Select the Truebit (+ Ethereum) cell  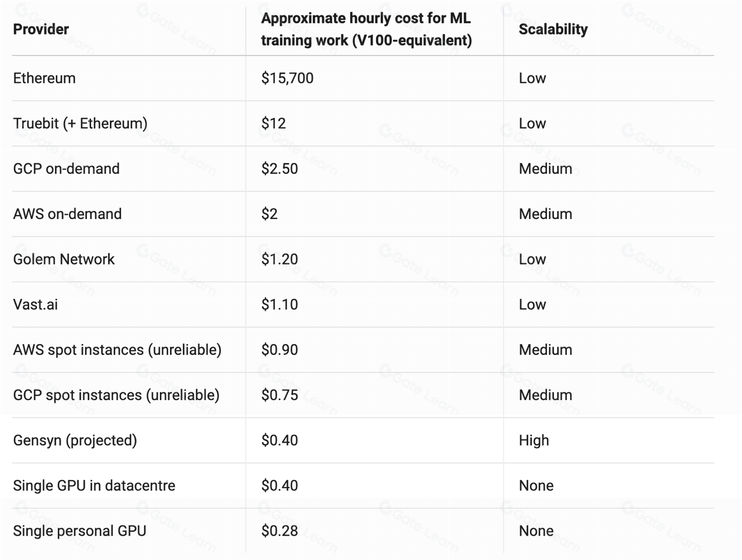click(x=80, y=123)
